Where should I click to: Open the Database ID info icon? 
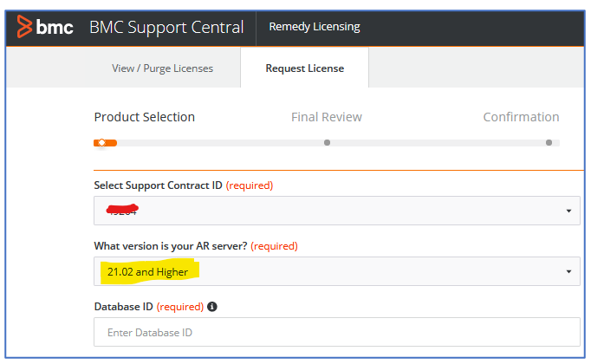212,307
